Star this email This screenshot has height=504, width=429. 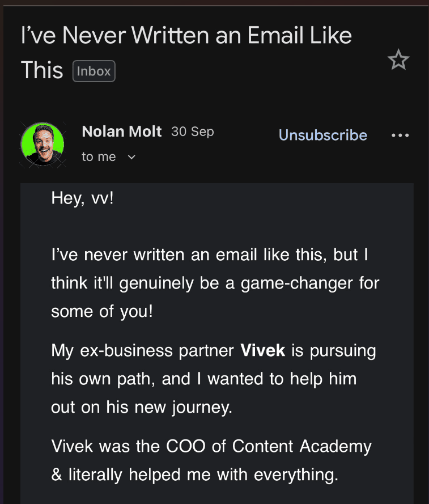pos(398,60)
